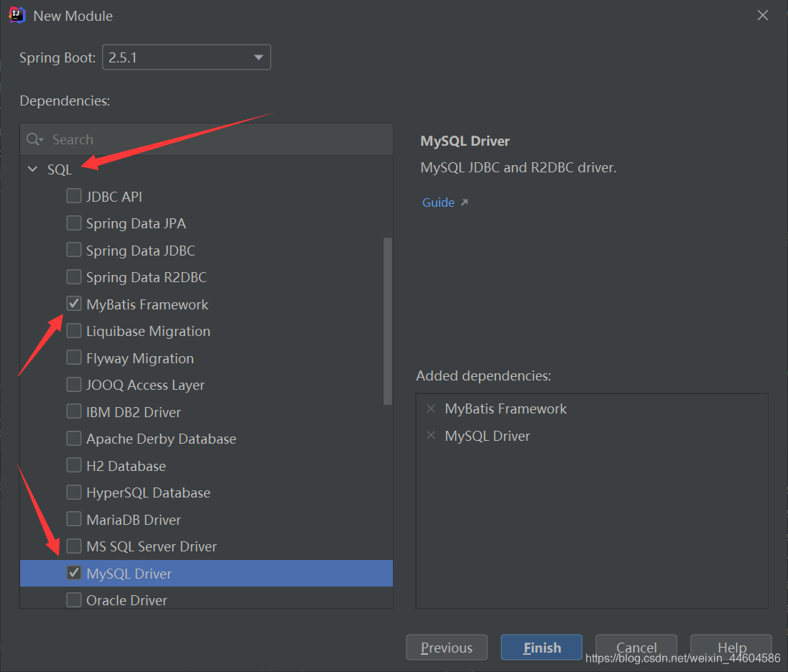The height and width of the screenshot is (672, 788).
Task: Click the dependencies Search field
Action: click(206, 139)
